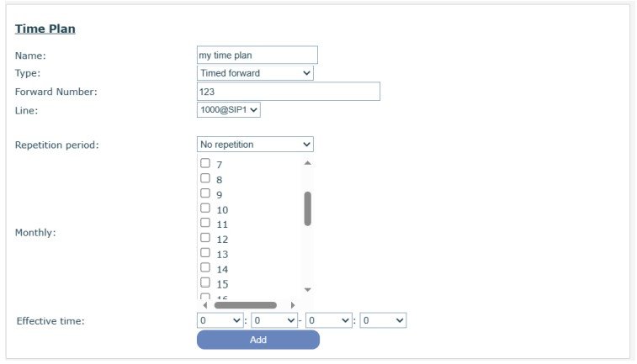Check the day 7 checkbox

click(205, 163)
